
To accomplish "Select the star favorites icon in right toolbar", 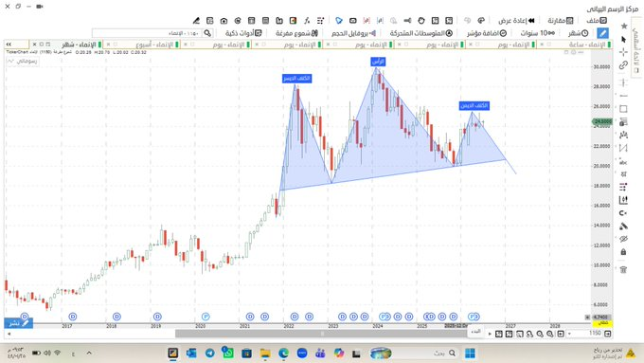I will point(623,27).
